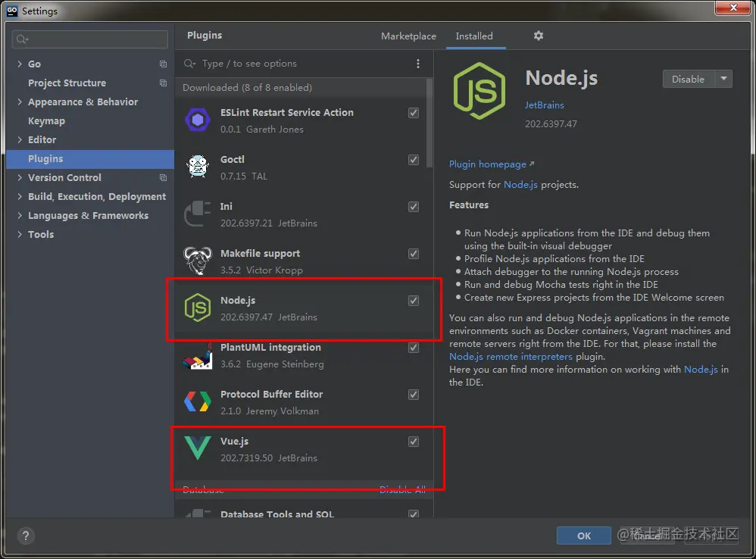Open the plugins gear settings icon
756x559 pixels.
point(539,36)
